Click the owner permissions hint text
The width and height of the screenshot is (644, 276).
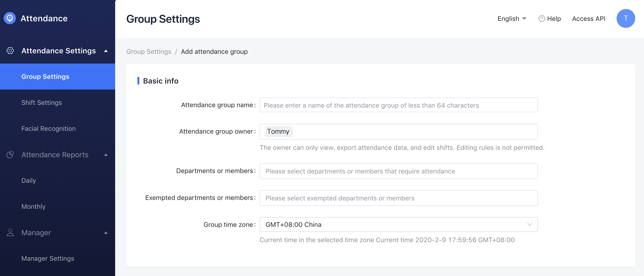point(402,148)
